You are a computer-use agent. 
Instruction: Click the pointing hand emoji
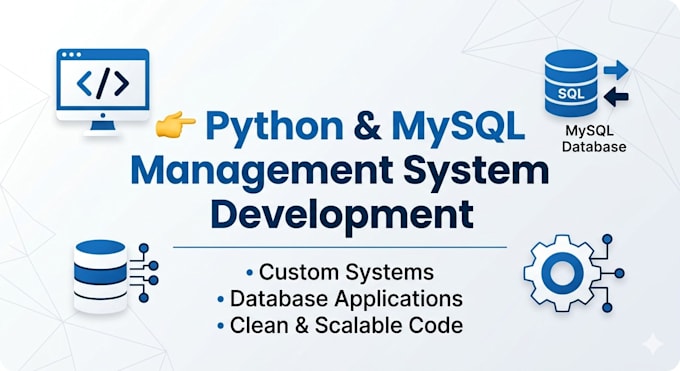pos(175,124)
